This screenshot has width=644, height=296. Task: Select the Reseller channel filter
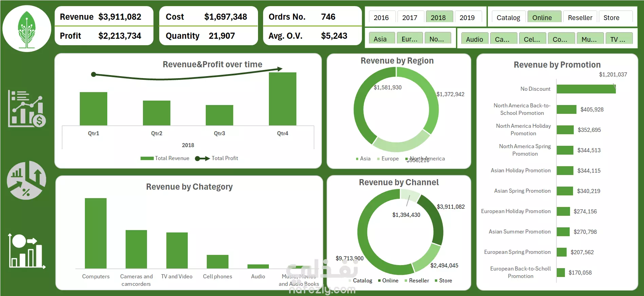580,17
